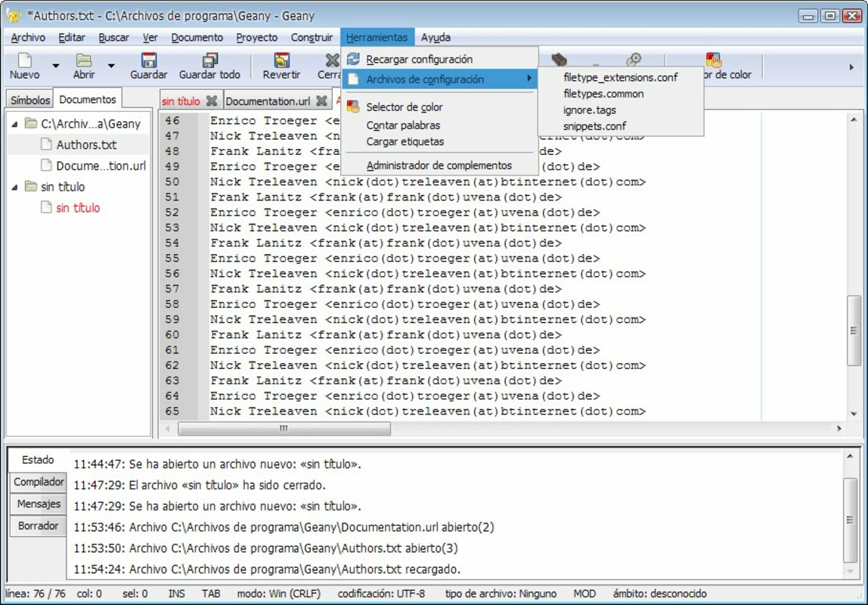The width and height of the screenshot is (868, 605).
Task: Open snippets.conf from submenu
Action: (621, 126)
